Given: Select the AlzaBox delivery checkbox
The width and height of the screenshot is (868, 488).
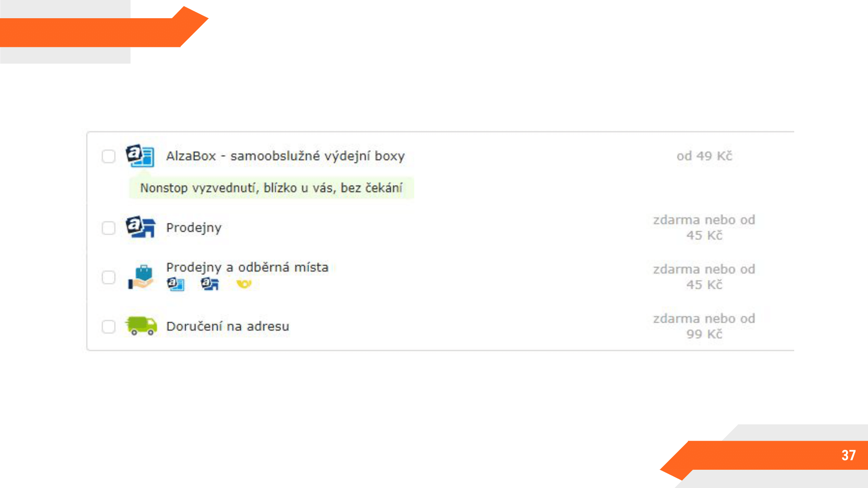Looking at the screenshot, I should click(x=108, y=156).
